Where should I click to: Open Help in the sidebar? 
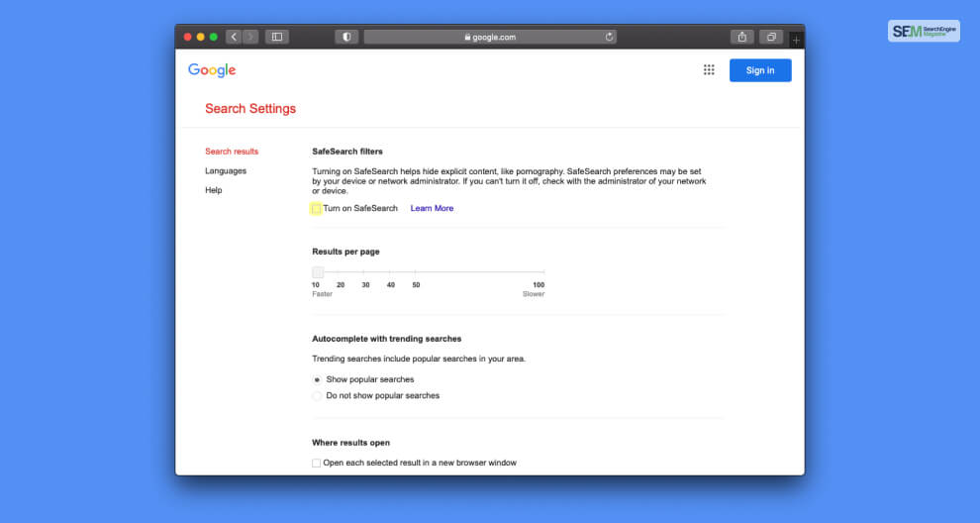click(x=213, y=190)
